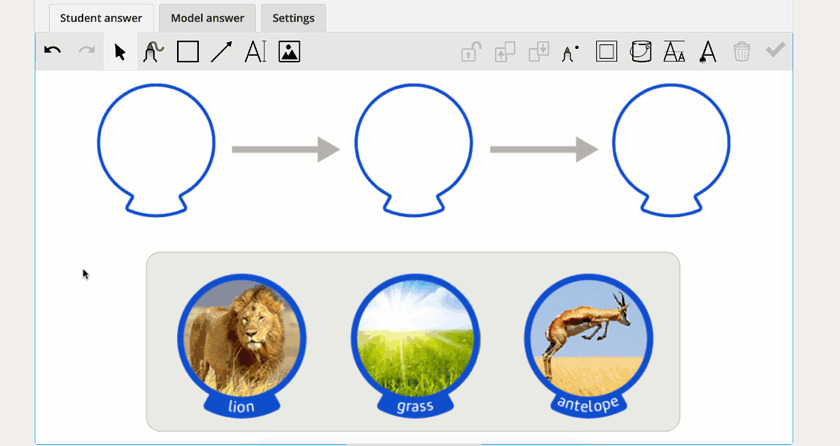The width and height of the screenshot is (840, 446).
Task: Click the font size icon
Action: click(x=674, y=52)
